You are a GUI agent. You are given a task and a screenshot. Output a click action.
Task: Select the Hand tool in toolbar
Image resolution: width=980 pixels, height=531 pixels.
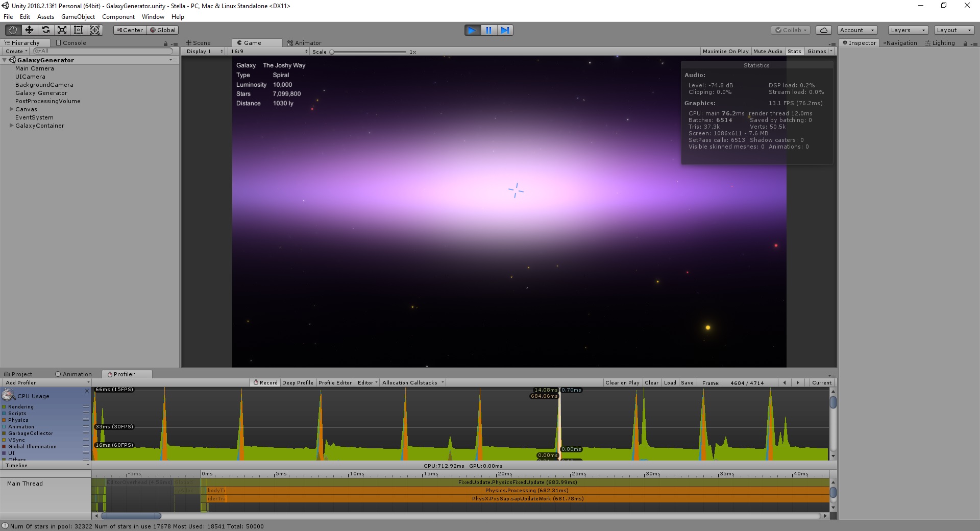pos(13,30)
